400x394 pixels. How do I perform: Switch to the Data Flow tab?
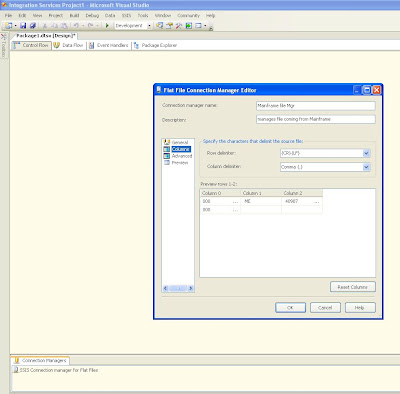69,45
